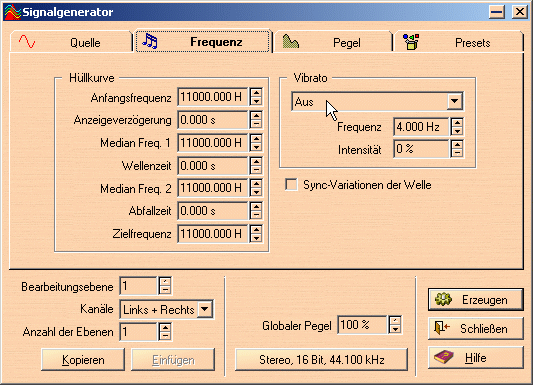The height and width of the screenshot is (385, 533).
Task: Click the Median Freq. 1 field
Action: [x=212, y=143]
